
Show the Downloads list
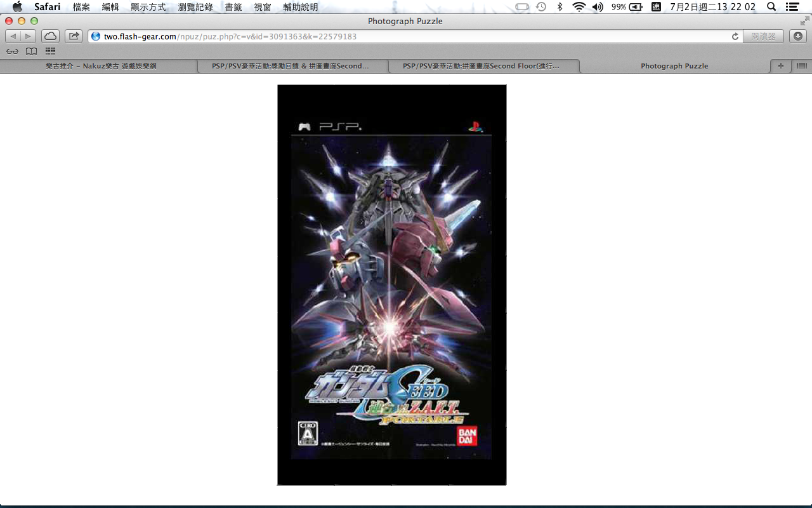798,36
